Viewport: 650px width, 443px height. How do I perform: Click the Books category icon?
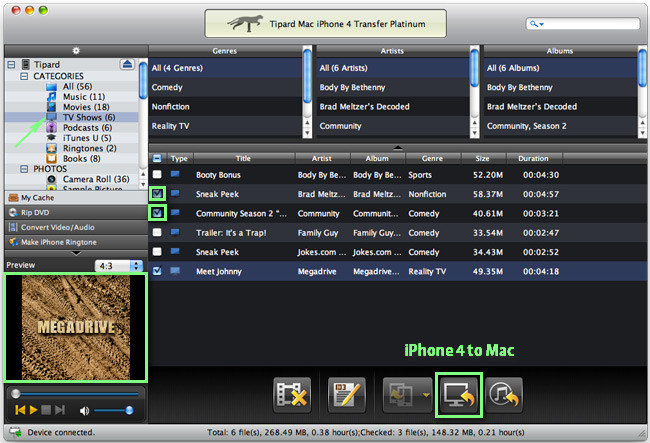click(x=51, y=158)
